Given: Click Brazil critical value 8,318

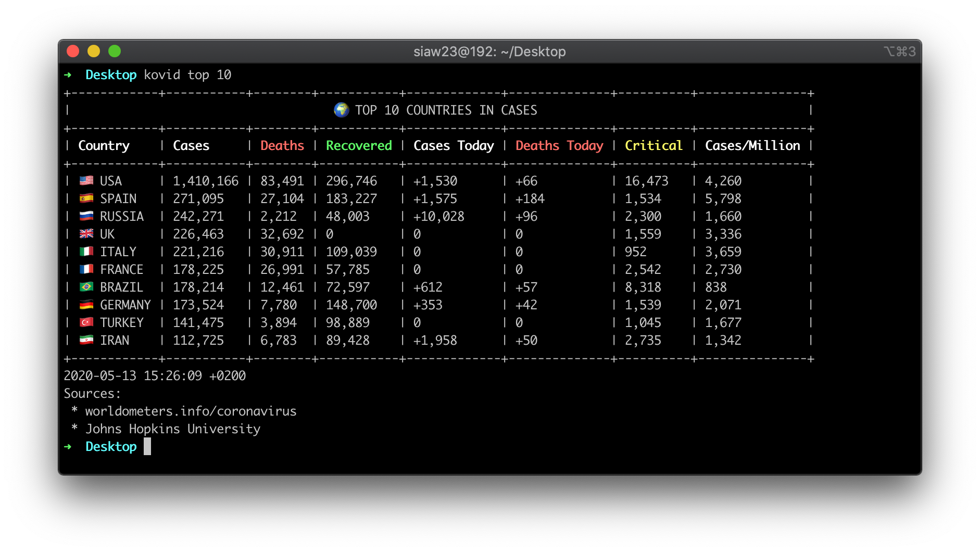Looking at the screenshot, I should [x=643, y=287].
